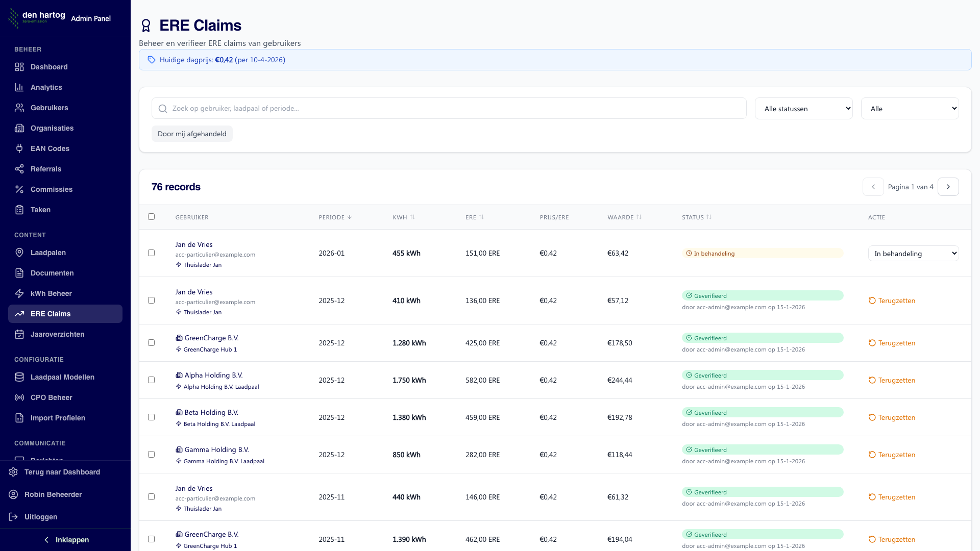Click the Uitloggen exit icon
This screenshot has height=551, width=980.
13,517
